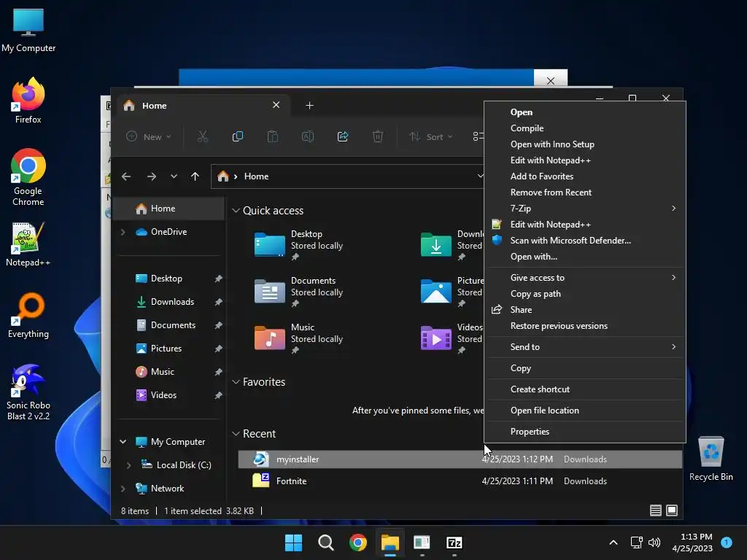
Task: Click the Chrome taskbar icon
Action: tap(357, 542)
